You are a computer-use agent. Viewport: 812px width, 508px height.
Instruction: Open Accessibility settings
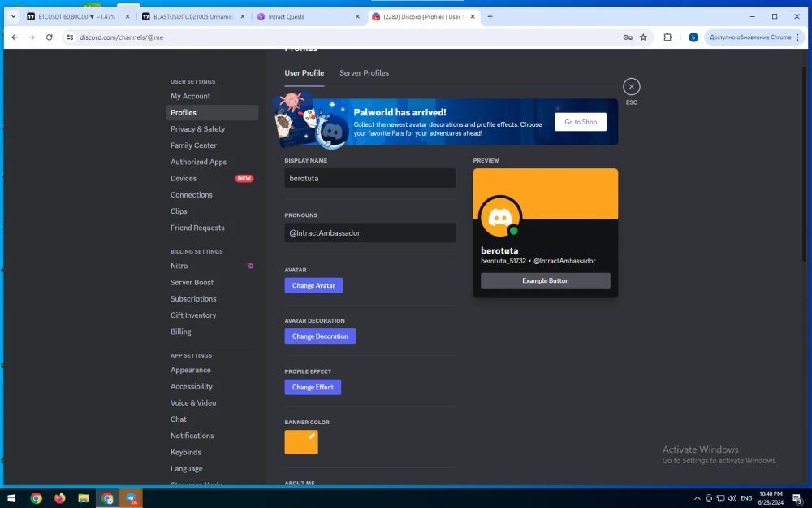point(212,387)
